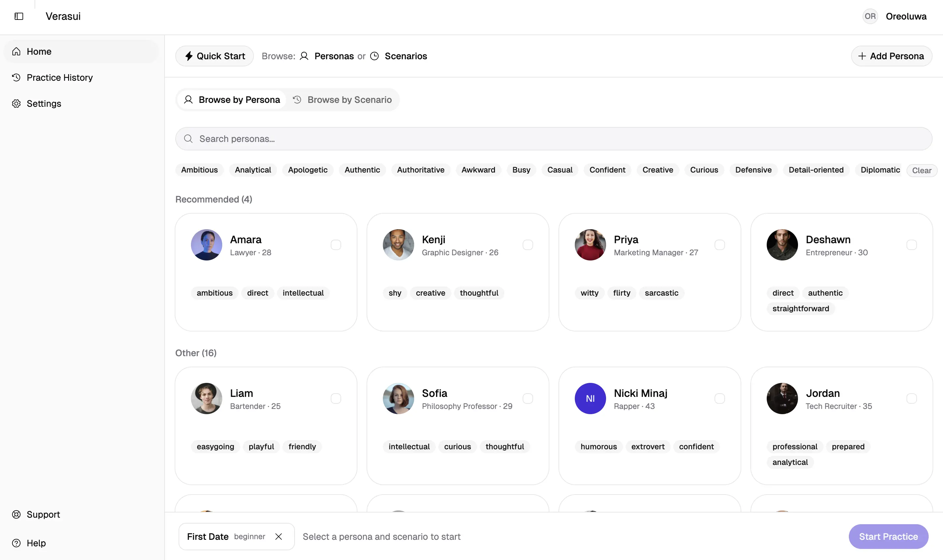Click the Oreoluwa user name
The height and width of the screenshot is (560, 943).
(x=906, y=16)
